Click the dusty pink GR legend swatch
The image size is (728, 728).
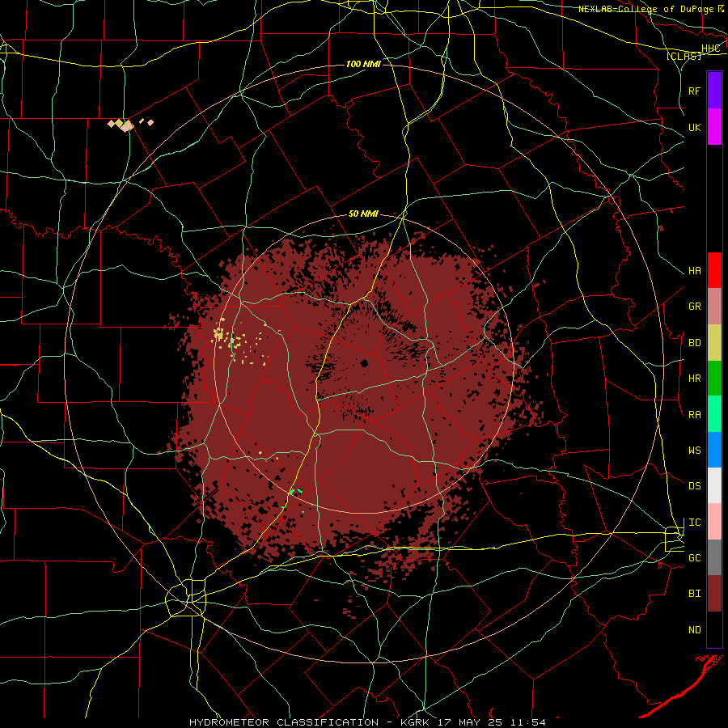point(714,307)
